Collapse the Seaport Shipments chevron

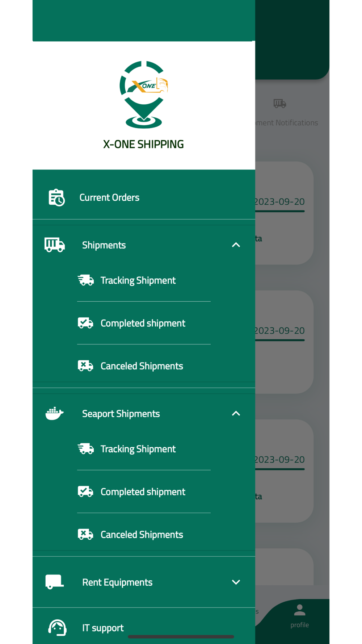click(x=236, y=413)
